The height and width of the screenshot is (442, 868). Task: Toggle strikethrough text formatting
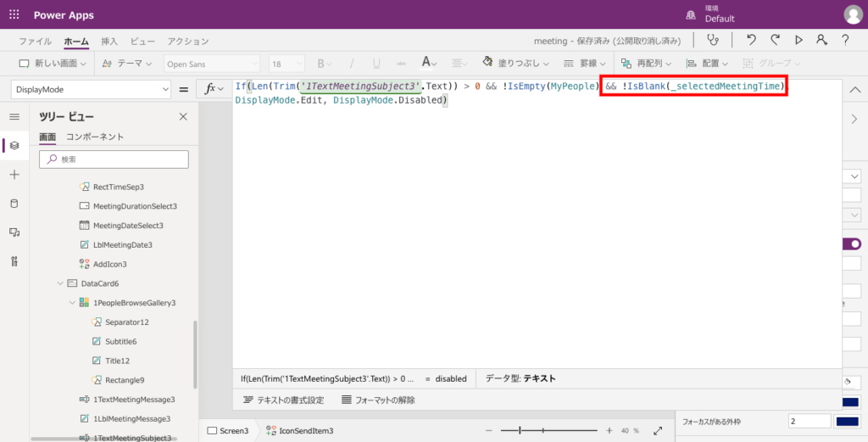pyautogui.click(x=401, y=64)
